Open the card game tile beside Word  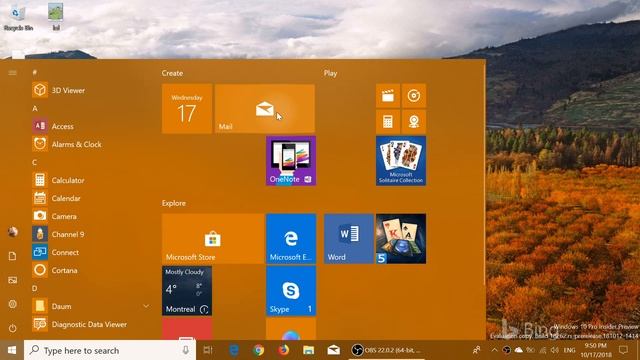(x=401, y=239)
